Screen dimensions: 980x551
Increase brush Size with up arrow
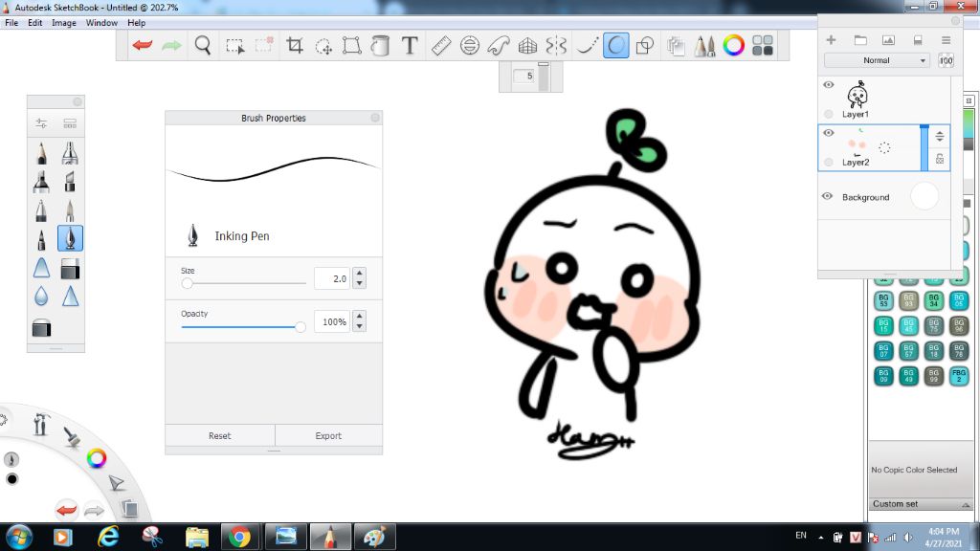(x=360, y=273)
